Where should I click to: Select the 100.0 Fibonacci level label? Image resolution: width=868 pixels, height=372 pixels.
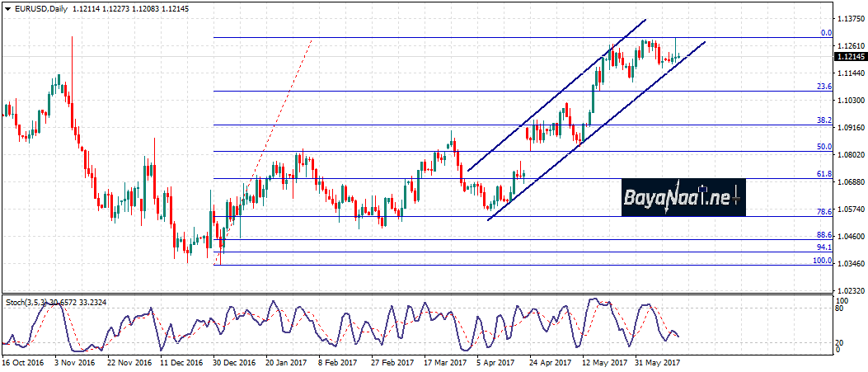point(822,261)
